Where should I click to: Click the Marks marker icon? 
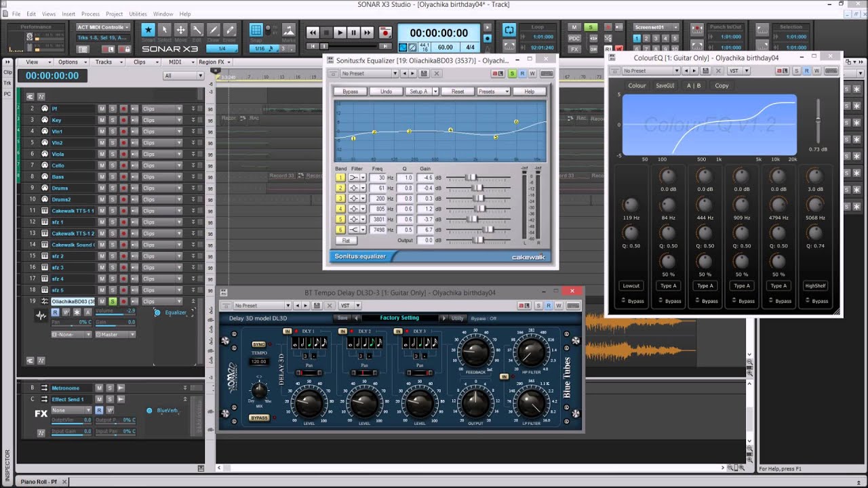288,30
